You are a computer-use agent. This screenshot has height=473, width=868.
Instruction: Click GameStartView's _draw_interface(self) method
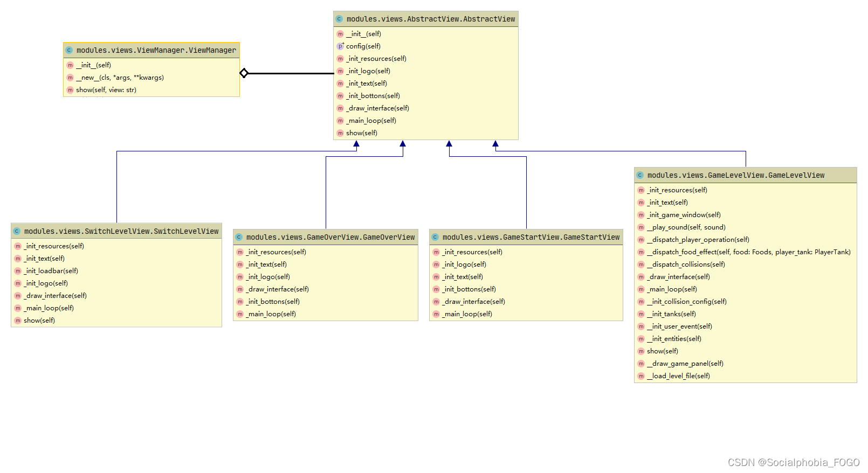[473, 302]
